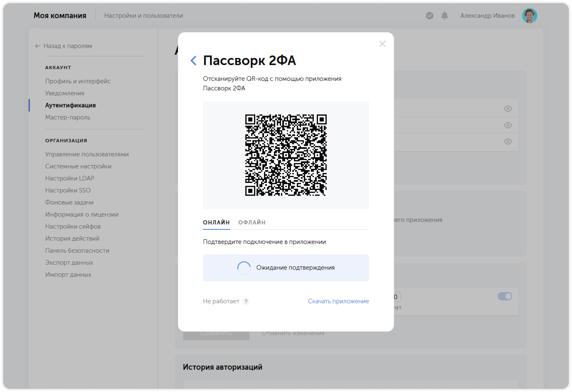Image resolution: width=572 pixels, height=392 pixels.
Task: Click the Отменить изменения button
Action: click(293, 333)
